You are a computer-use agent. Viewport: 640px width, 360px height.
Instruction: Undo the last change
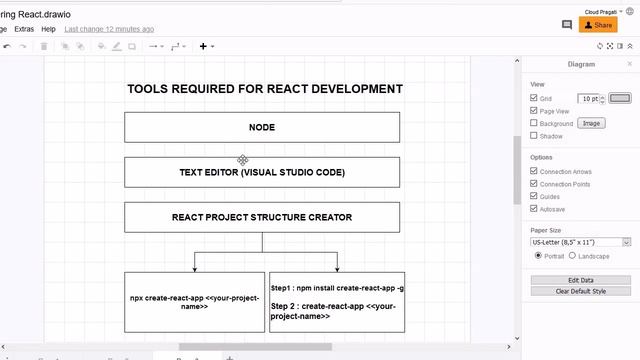coord(7,47)
